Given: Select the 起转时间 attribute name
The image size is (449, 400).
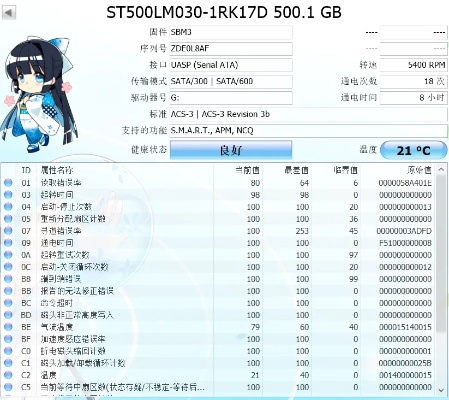Looking at the screenshot, I should (57, 195).
